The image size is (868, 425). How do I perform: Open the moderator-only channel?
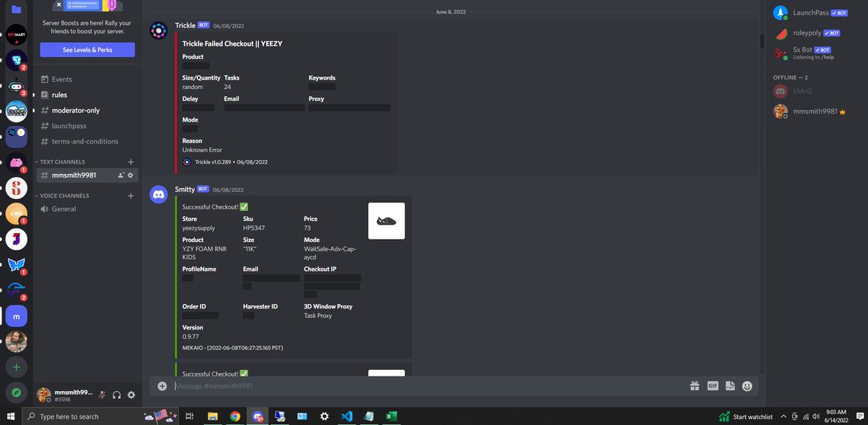pyautogui.click(x=85, y=110)
